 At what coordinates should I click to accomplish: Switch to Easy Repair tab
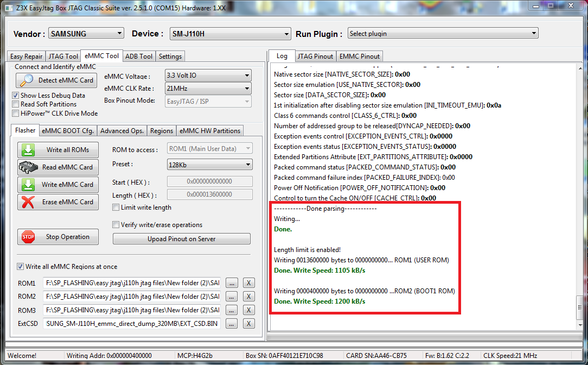pyautogui.click(x=26, y=56)
